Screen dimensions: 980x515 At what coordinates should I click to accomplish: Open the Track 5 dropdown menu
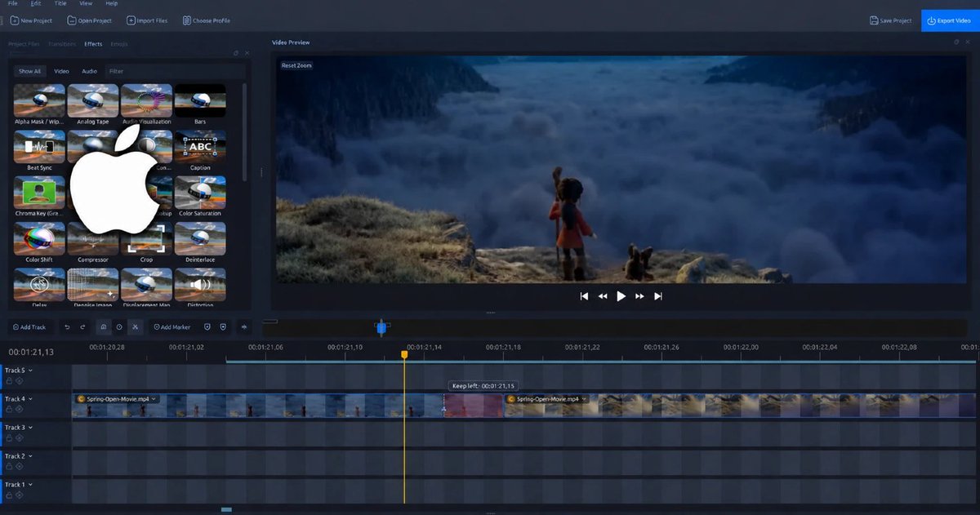coord(30,371)
